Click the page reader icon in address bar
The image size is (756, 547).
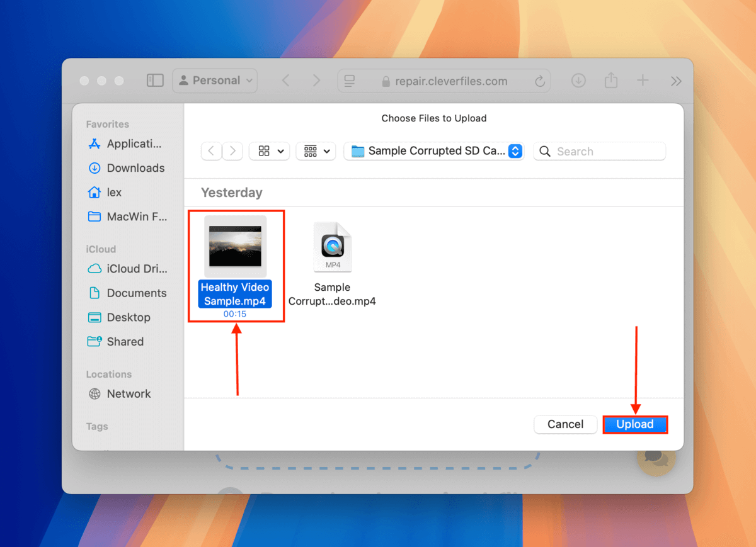pos(350,81)
